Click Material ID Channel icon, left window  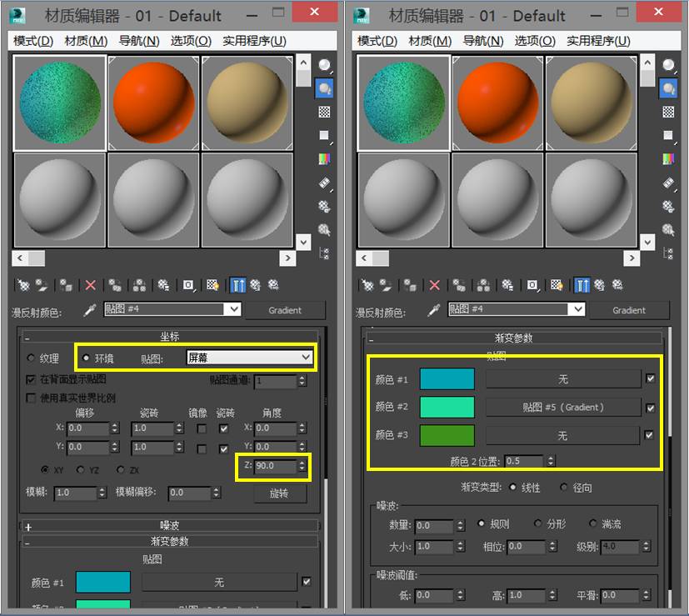pyautogui.click(x=188, y=285)
